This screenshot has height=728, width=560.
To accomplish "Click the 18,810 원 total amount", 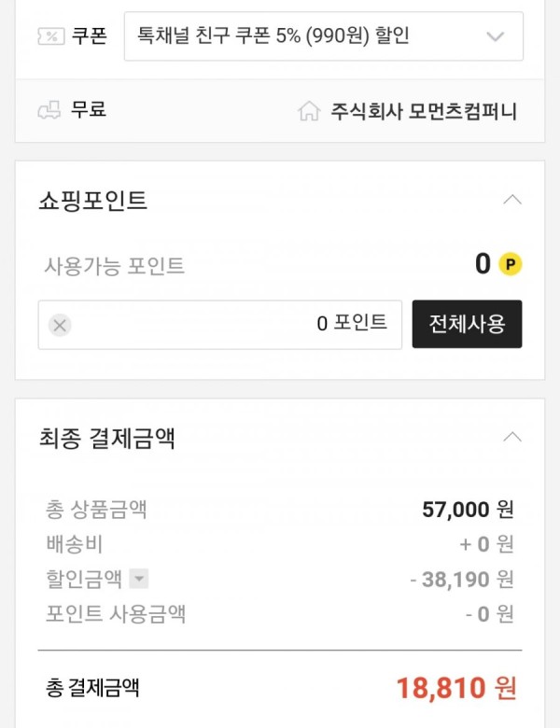I will [456, 688].
